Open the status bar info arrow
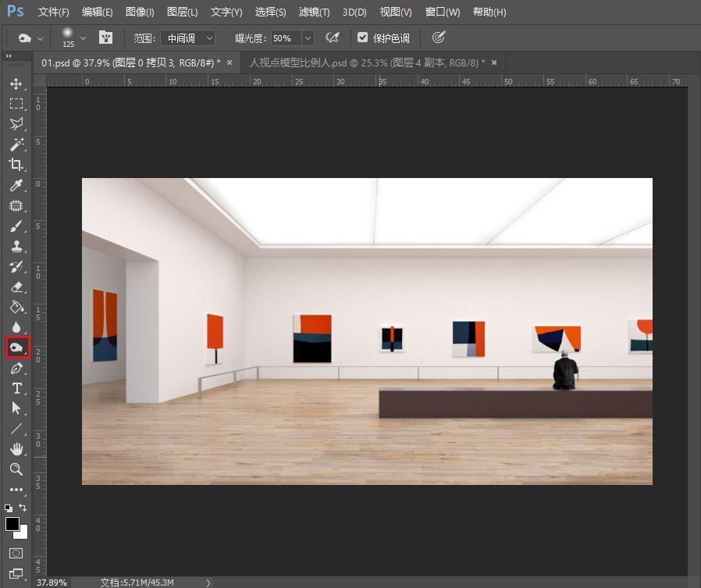Image resolution: width=701 pixels, height=588 pixels. (208, 583)
